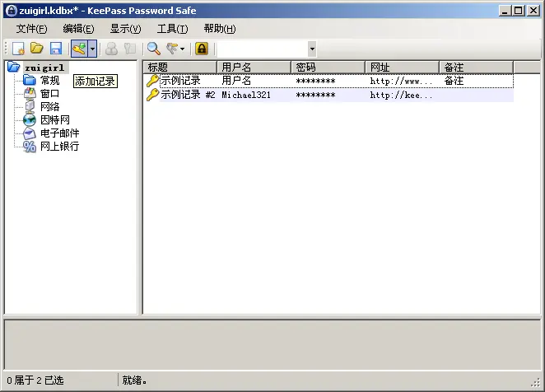545x392 pixels.
Task: Sort by the 备注 column header
Action: point(477,68)
